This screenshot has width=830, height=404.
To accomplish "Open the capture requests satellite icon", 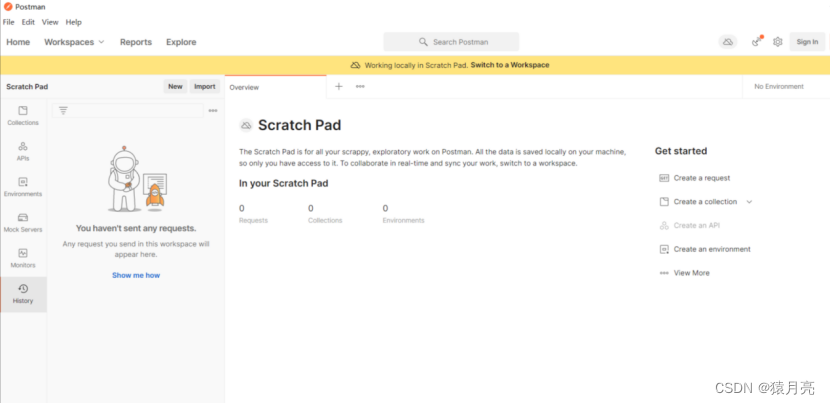I will point(757,41).
